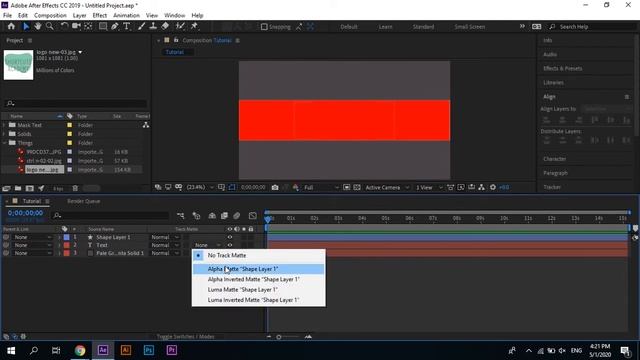The height and width of the screenshot is (360, 640).
Task: Open the 1 View layout dropdown
Action: [429, 187]
